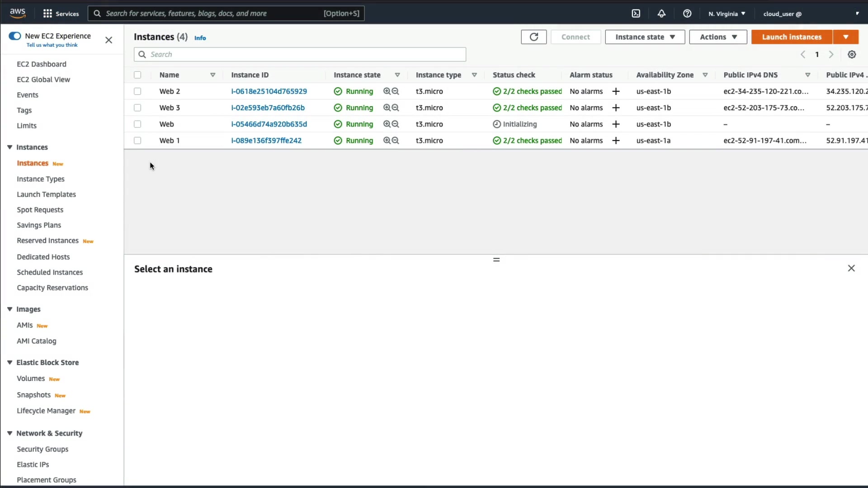
Task: Open the Services grid menu icon
Action: coord(47,14)
